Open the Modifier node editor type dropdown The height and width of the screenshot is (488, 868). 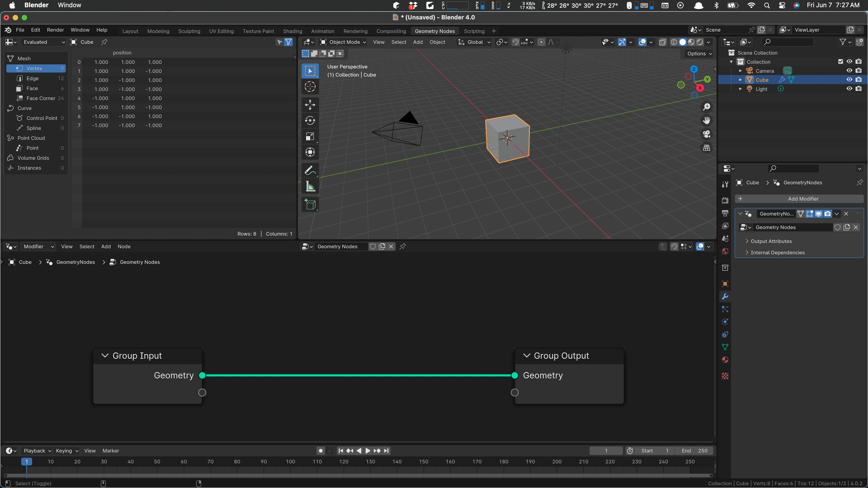(38, 246)
